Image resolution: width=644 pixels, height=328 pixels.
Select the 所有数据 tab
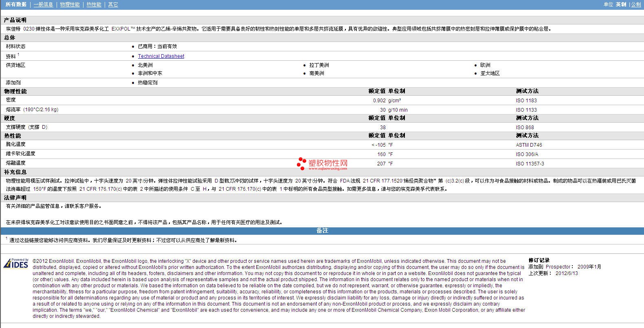tap(16, 4)
